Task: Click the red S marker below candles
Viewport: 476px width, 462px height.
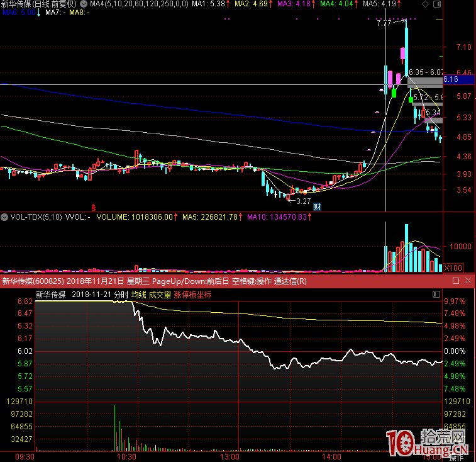Action: tap(94, 208)
